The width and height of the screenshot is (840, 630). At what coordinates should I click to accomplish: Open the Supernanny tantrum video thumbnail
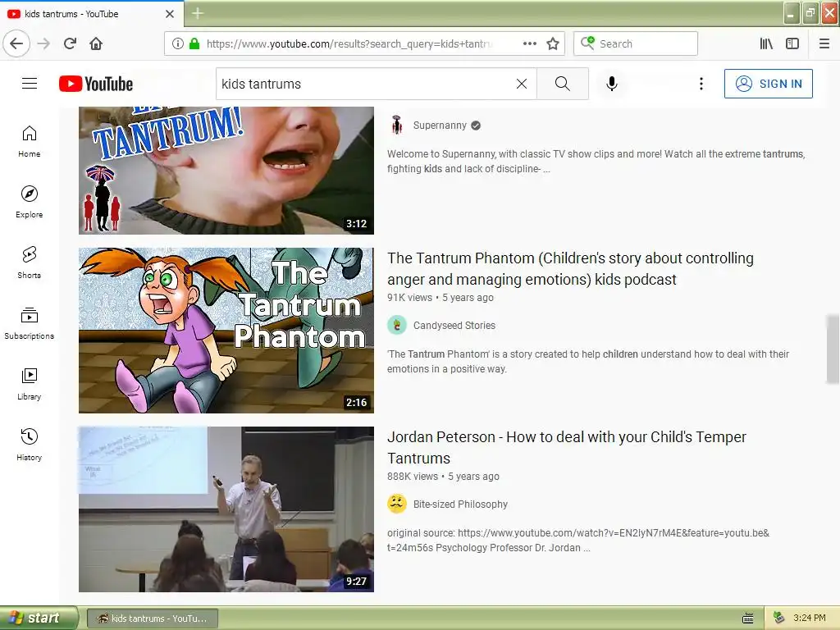[226, 171]
